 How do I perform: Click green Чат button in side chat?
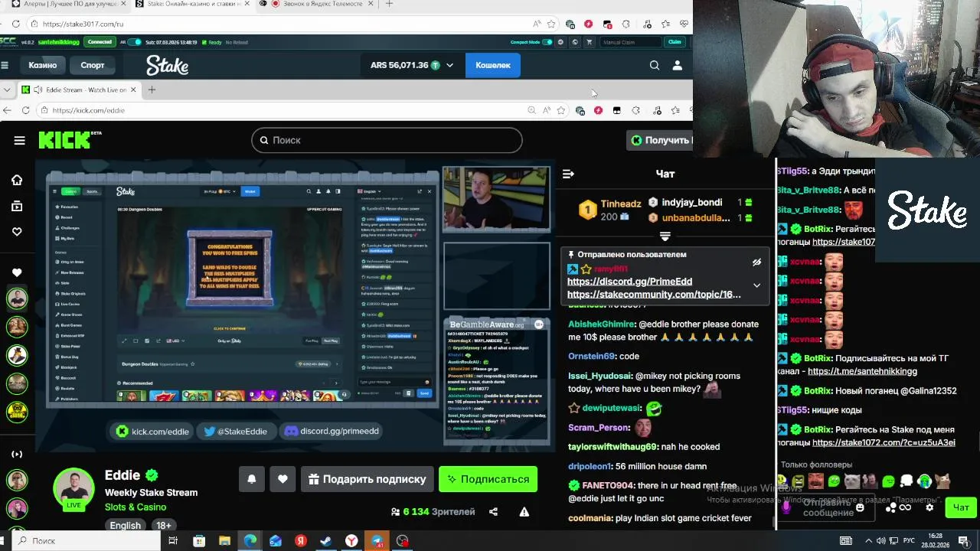[x=961, y=507]
